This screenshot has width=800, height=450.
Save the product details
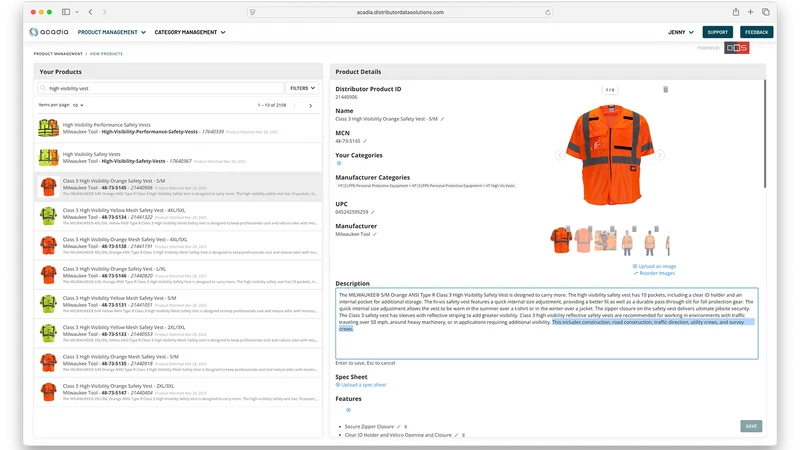(x=751, y=426)
